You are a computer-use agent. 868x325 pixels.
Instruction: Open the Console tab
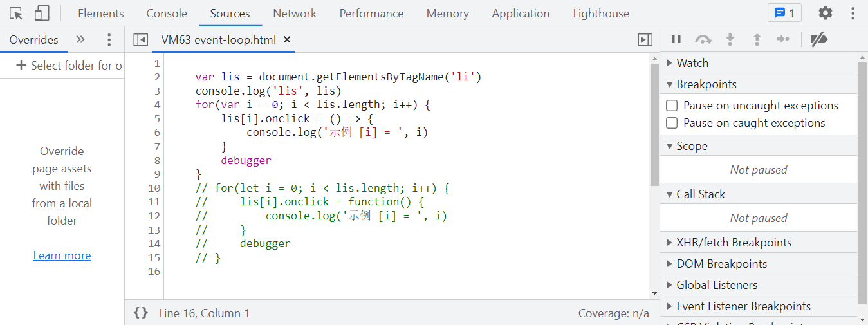tap(167, 13)
